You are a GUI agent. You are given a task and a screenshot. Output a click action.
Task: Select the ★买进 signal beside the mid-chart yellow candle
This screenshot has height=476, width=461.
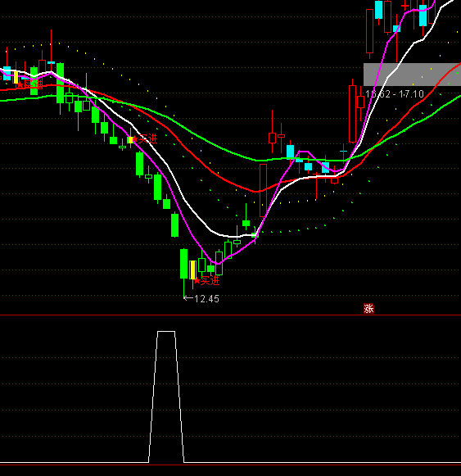(145, 139)
